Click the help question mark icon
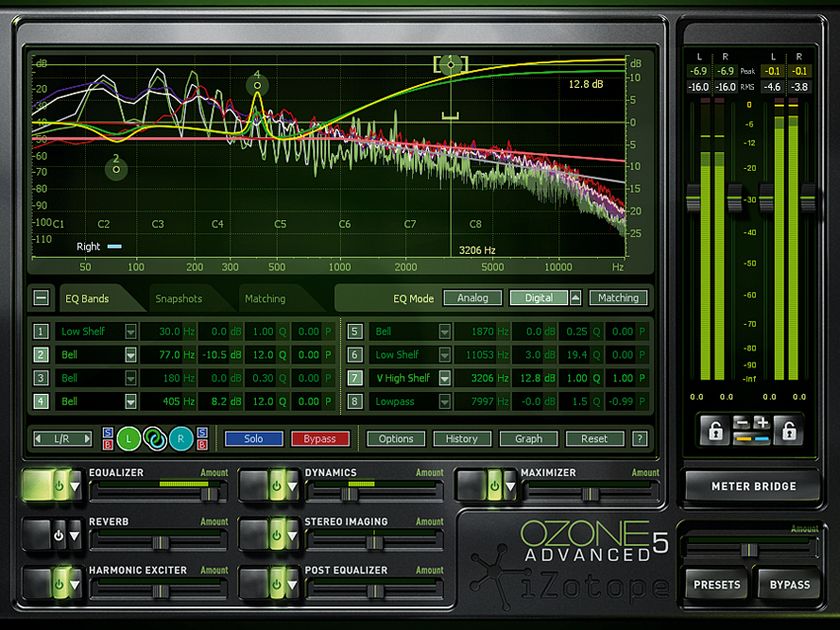This screenshot has height=630, width=840. click(638, 438)
